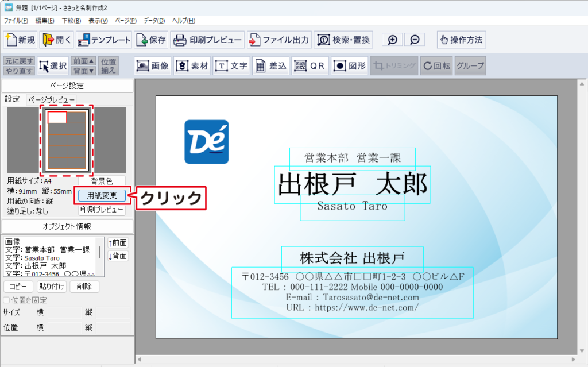Select the first card in sheet preview

coord(57,118)
